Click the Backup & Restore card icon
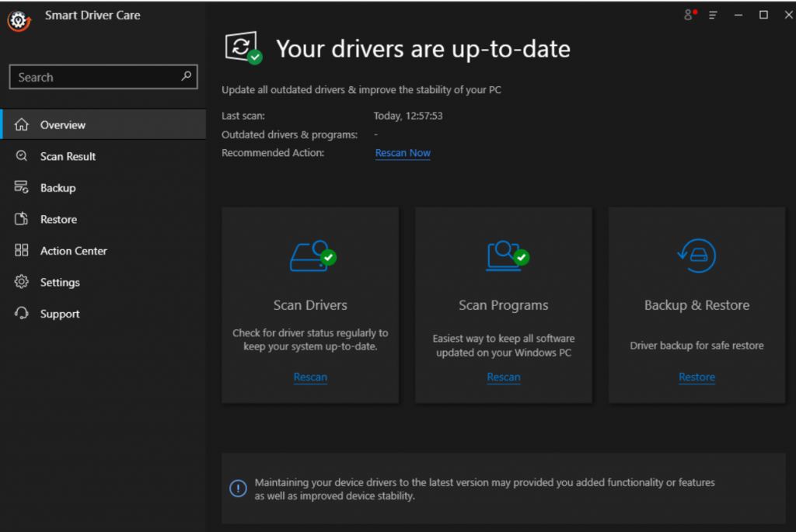The image size is (796, 532). click(696, 256)
